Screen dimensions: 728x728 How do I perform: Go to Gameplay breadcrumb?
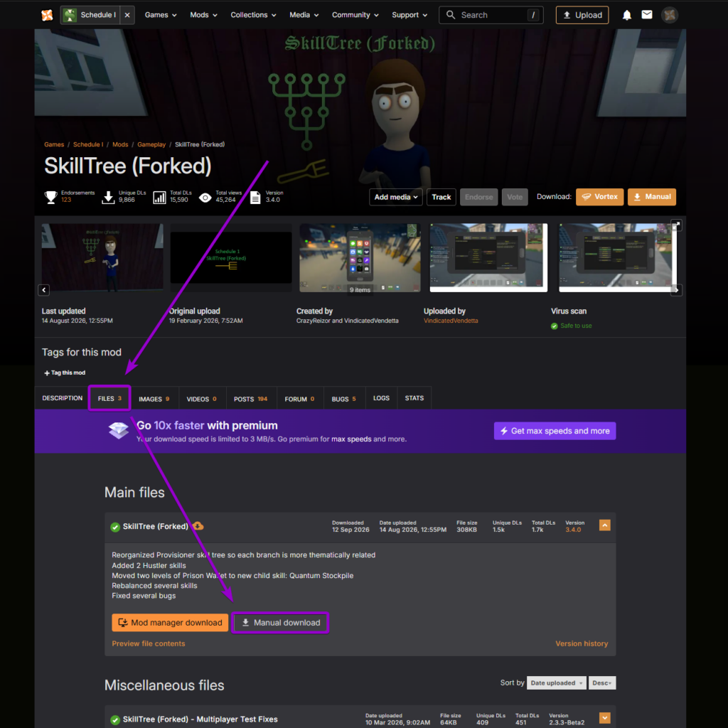(x=151, y=144)
